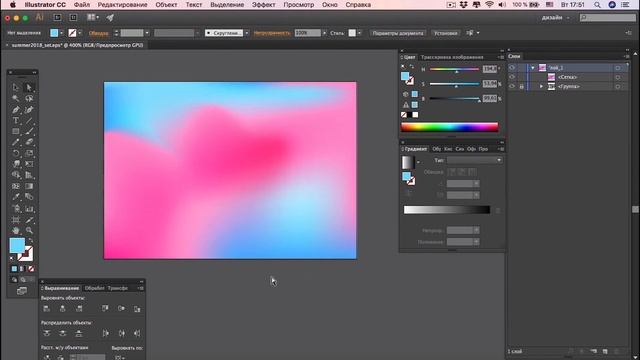Swap fill and stroke arrow in toolbox
This screenshot has width=640, height=360.
tap(30, 241)
